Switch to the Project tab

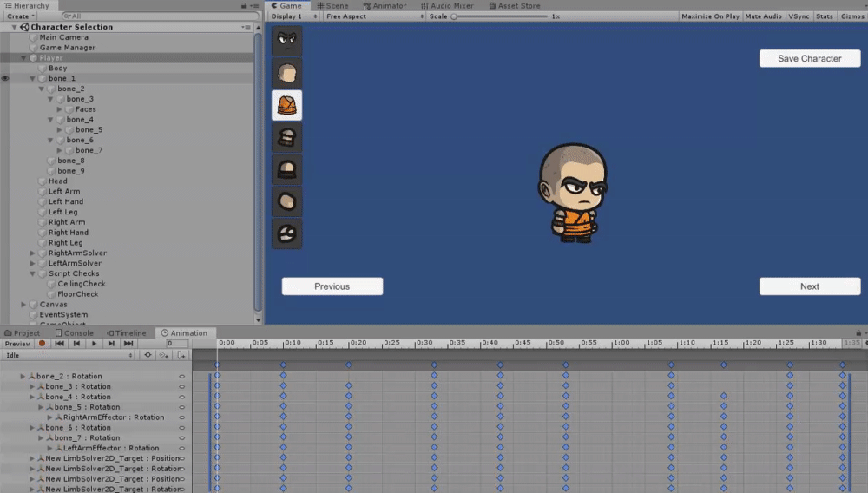pos(23,333)
